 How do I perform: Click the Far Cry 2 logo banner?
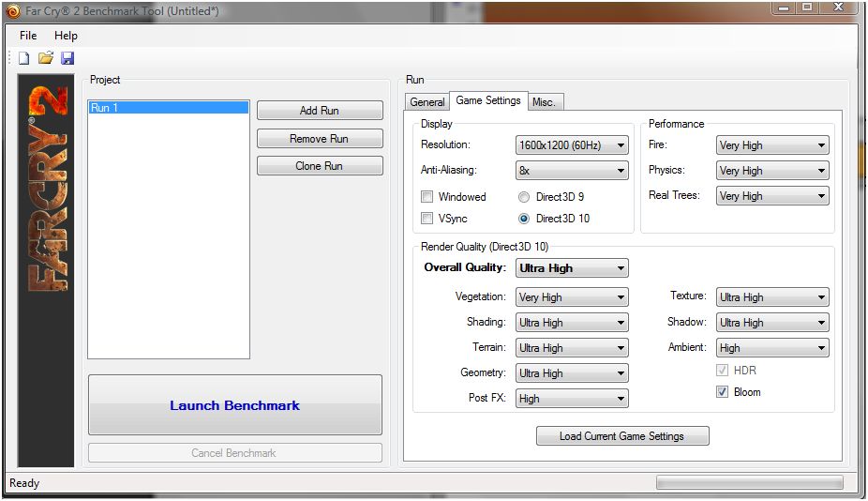point(46,270)
